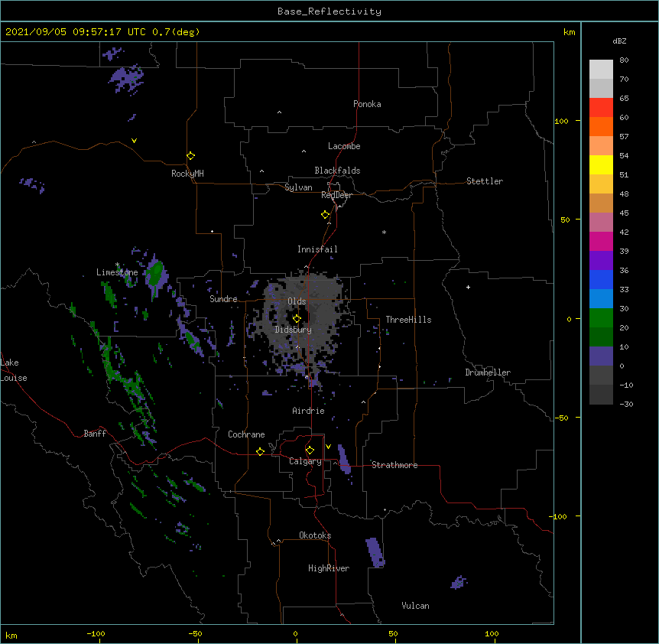The width and height of the screenshot is (659, 644).
Task: Click the Ponoka label
Action: tap(367, 104)
